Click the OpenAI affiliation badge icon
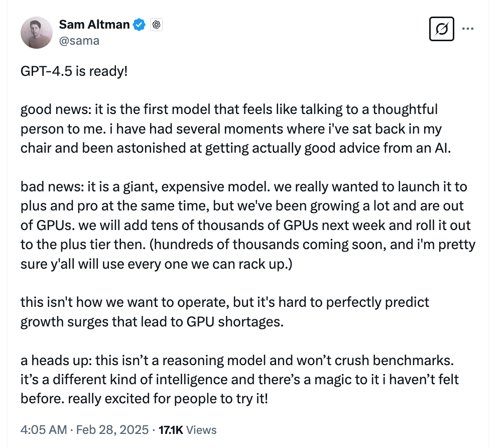This screenshot has height=448, width=504. coord(156,25)
